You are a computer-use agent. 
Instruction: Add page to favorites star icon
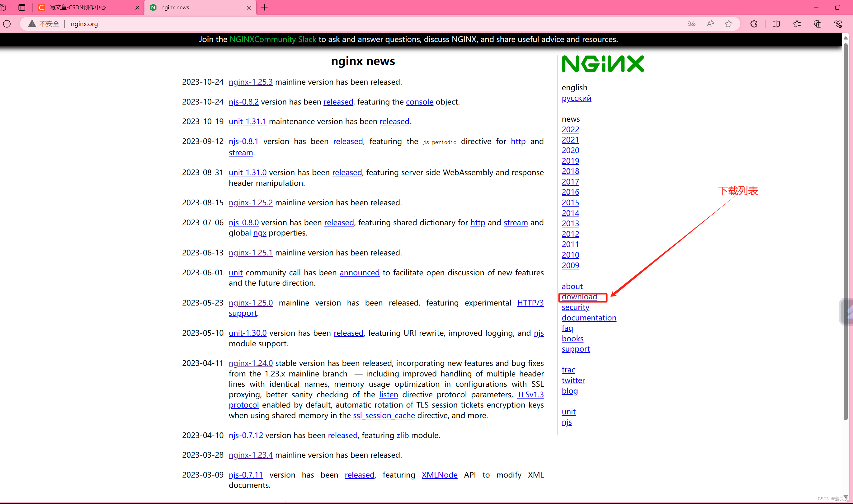pyautogui.click(x=728, y=24)
